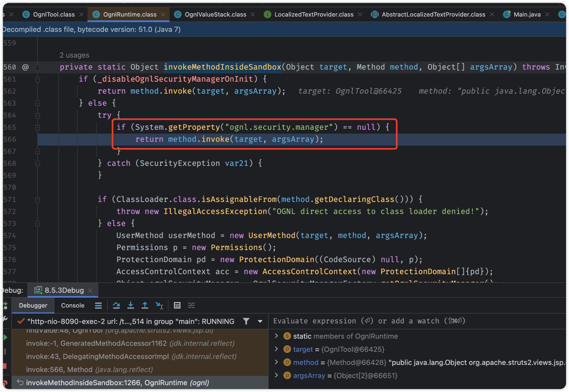Click the View Breakpoints red icon at bottom-left
Screen dimensions: 569x392
(x=5, y=383)
